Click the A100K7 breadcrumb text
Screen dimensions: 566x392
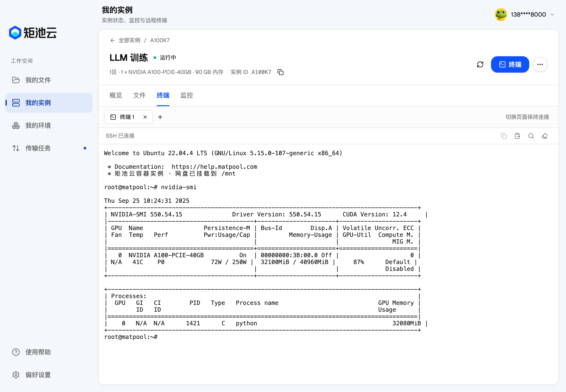pos(160,40)
